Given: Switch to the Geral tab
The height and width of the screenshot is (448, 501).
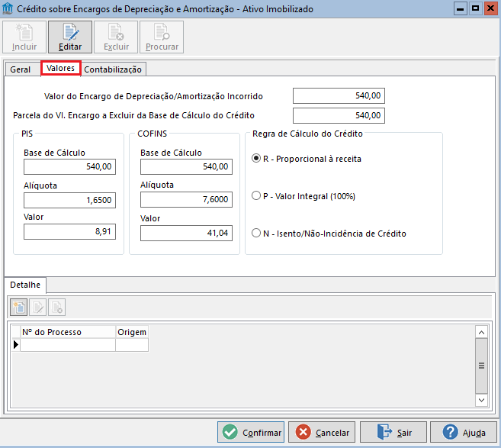Looking at the screenshot, I should pos(21,69).
